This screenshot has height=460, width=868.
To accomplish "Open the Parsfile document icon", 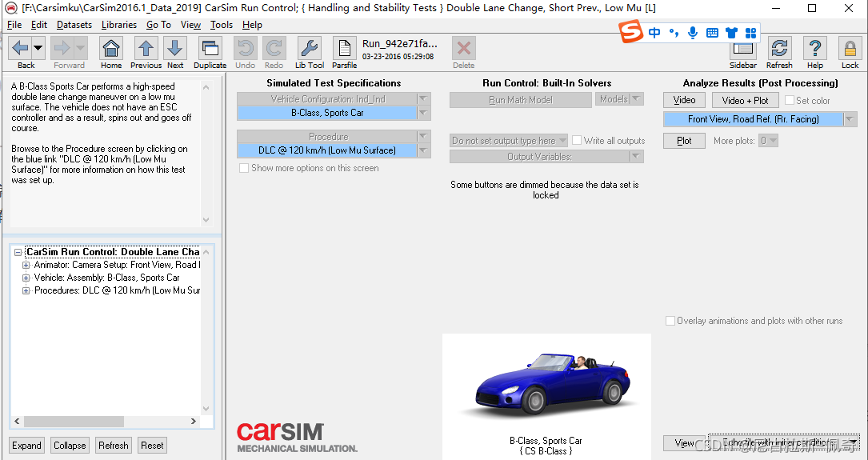I will coord(344,48).
